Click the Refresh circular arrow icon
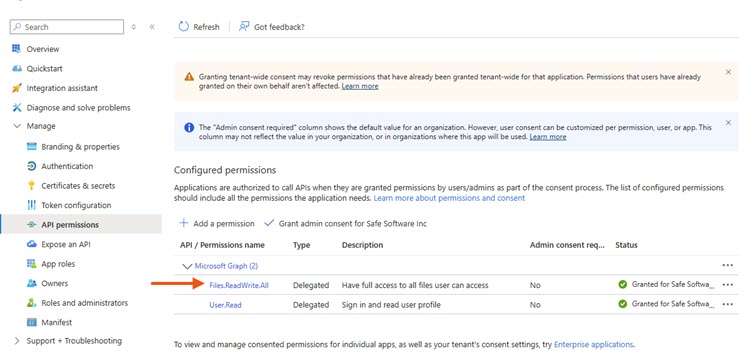 (x=183, y=26)
